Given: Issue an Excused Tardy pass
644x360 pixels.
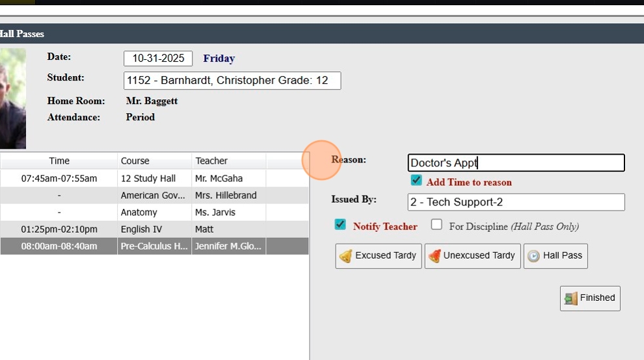Looking at the screenshot, I should tap(378, 256).
